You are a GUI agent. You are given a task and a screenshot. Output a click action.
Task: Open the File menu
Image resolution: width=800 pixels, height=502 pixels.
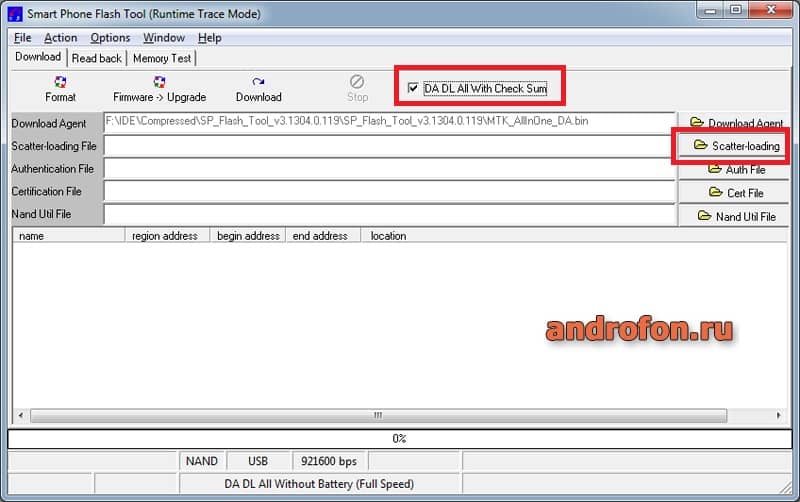click(22, 38)
